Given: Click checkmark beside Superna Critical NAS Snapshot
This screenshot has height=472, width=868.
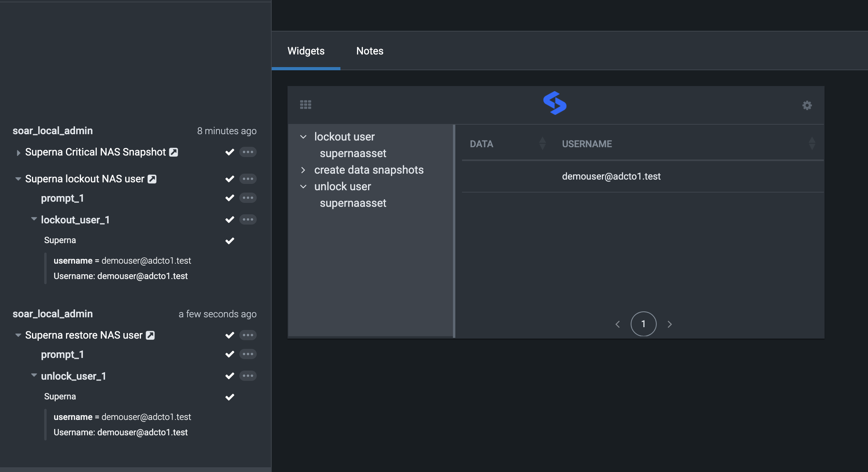Looking at the screenshot, I should pyautogui.click(x=230, y=152).
